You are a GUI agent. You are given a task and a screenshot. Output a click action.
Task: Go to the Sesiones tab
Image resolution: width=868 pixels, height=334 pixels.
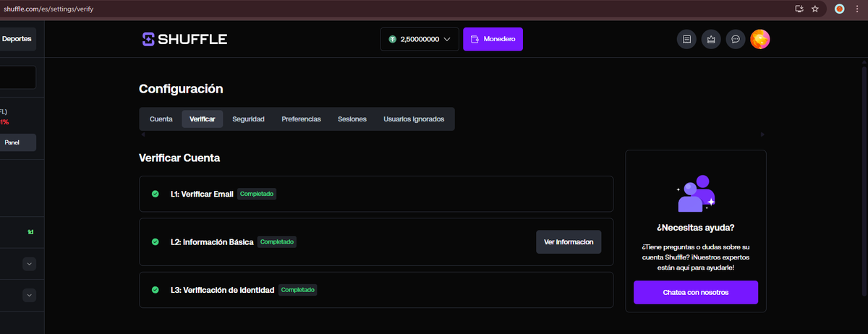click(352, 119)
